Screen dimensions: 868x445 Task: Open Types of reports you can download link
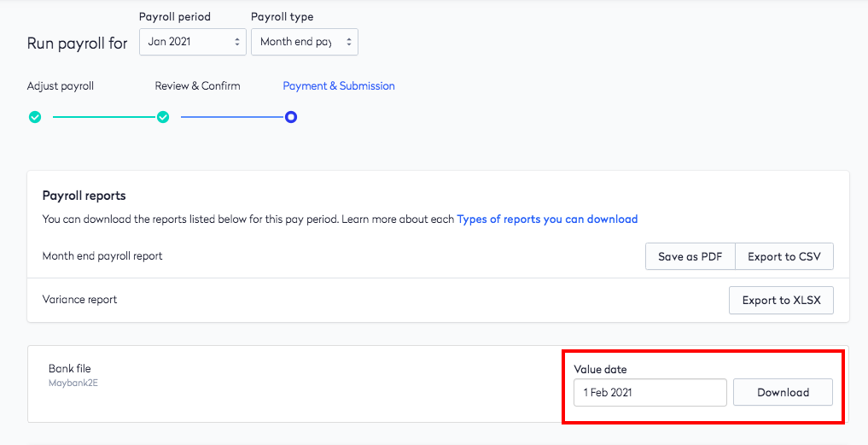[547, 219]
